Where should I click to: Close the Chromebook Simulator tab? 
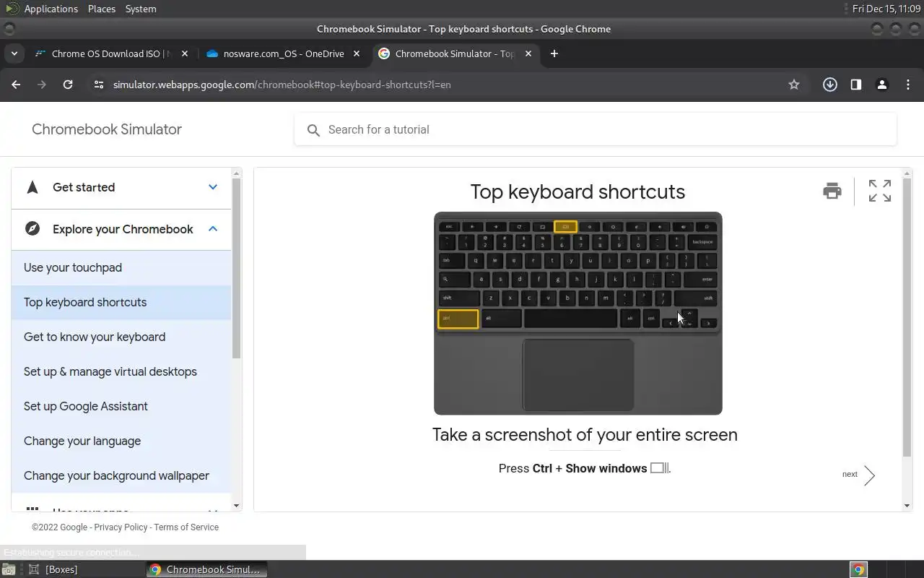click(528, 53)
